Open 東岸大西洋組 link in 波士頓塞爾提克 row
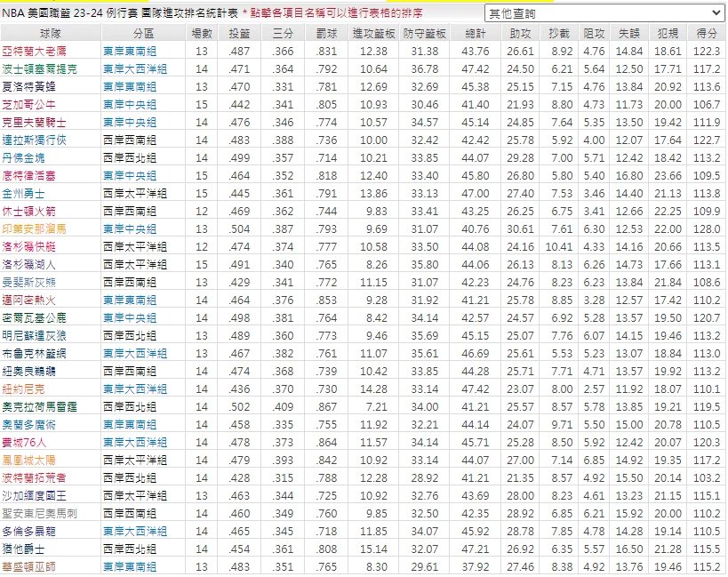 click(x=135, y=69)
